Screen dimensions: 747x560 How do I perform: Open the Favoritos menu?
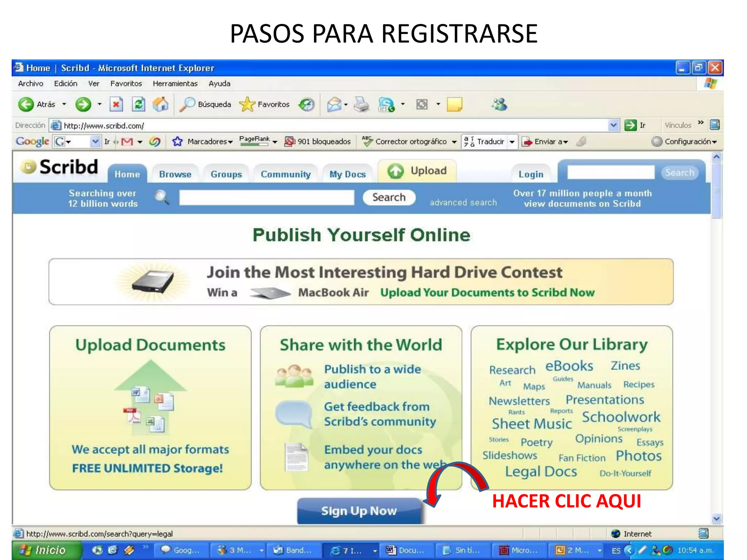[x=126, y=83]
